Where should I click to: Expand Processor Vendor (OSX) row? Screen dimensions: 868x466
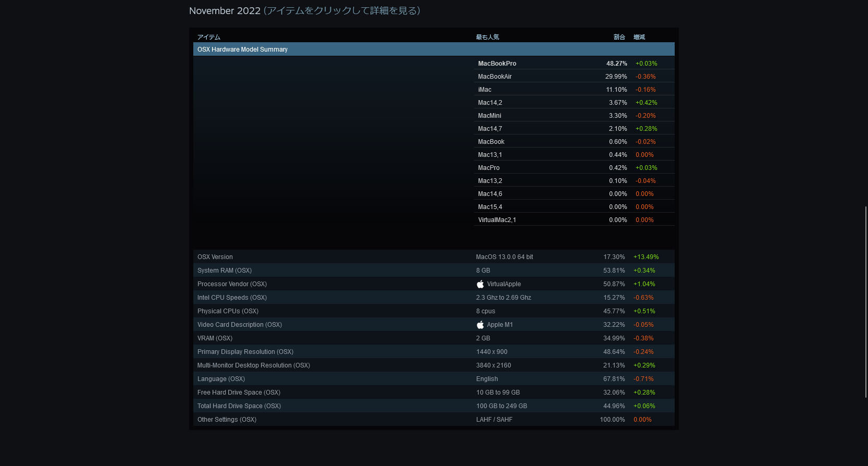pos(433,284)
